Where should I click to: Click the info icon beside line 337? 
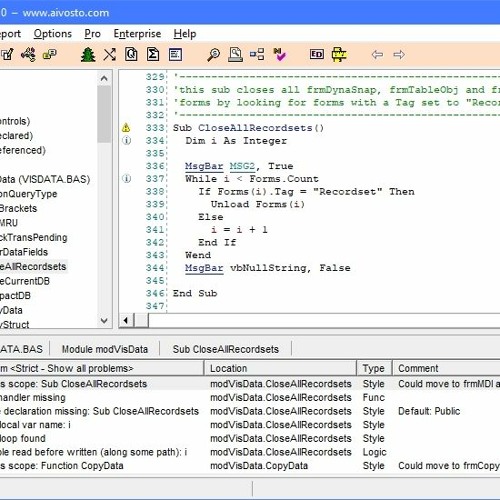127,178
